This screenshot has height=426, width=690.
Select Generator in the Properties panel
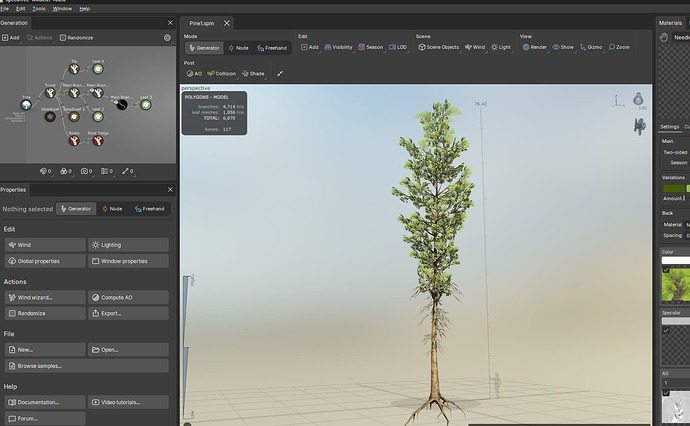(x=76, y=209)
